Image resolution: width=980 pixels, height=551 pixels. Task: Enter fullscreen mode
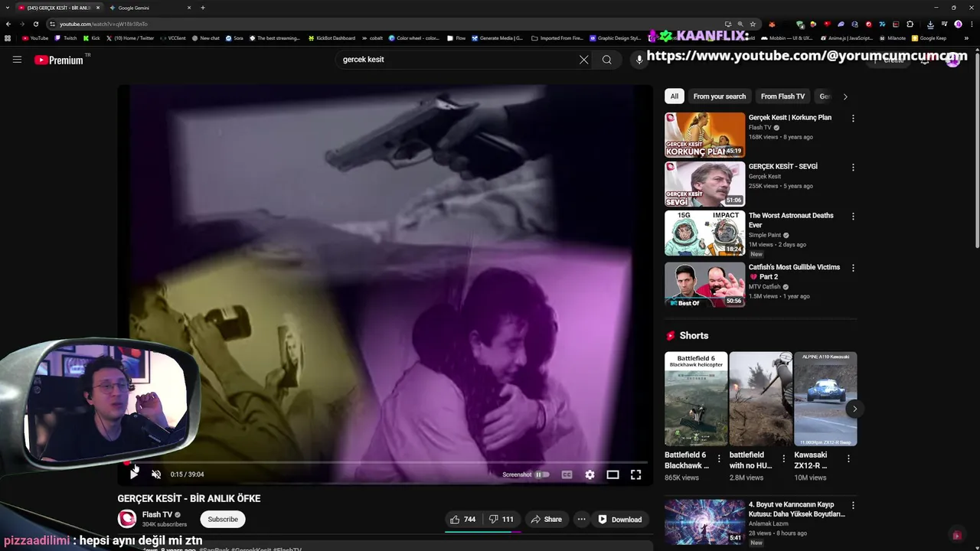[x=635, y=474]
